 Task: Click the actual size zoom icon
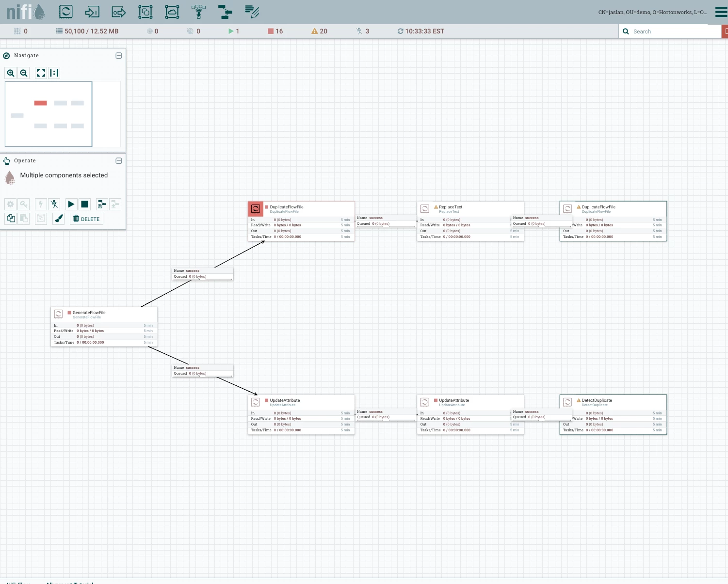[54, 73]
